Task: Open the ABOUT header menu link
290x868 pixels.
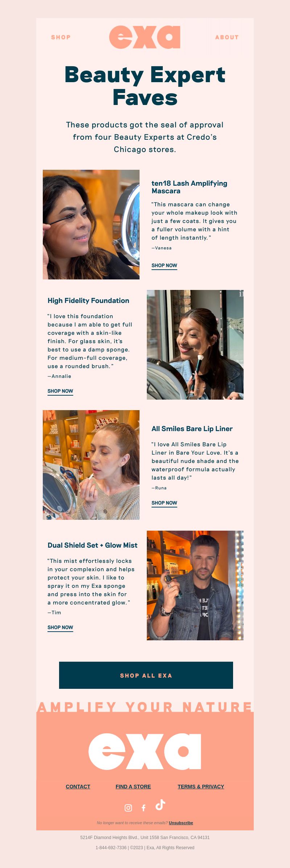Action: pos(227,37)
